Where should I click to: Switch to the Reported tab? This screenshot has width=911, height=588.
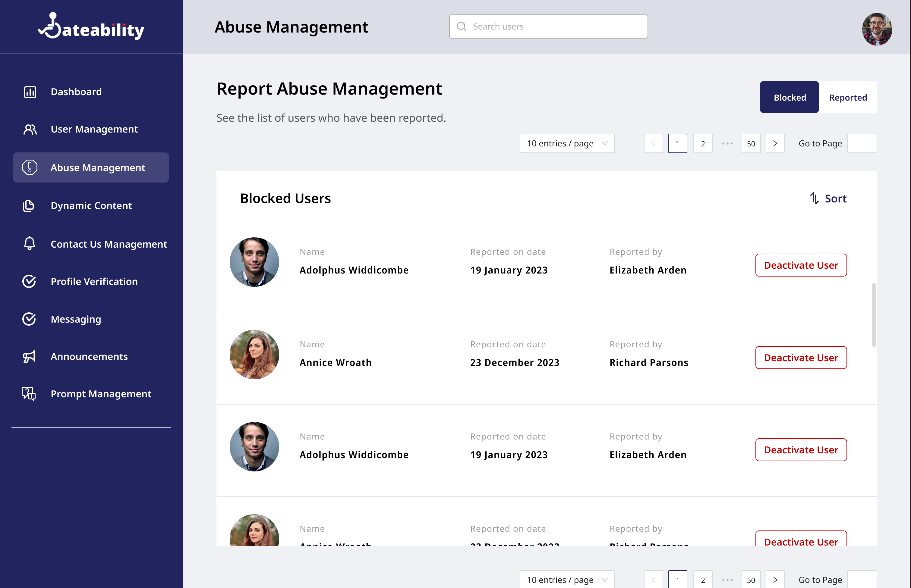coord(848,97)
